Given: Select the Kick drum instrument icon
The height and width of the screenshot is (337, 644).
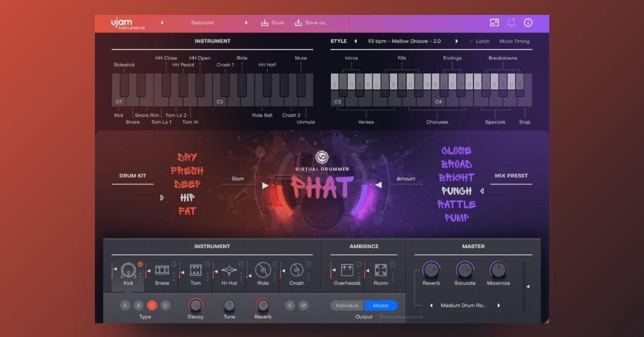Looking at the screenshot, I should point(128,270).
